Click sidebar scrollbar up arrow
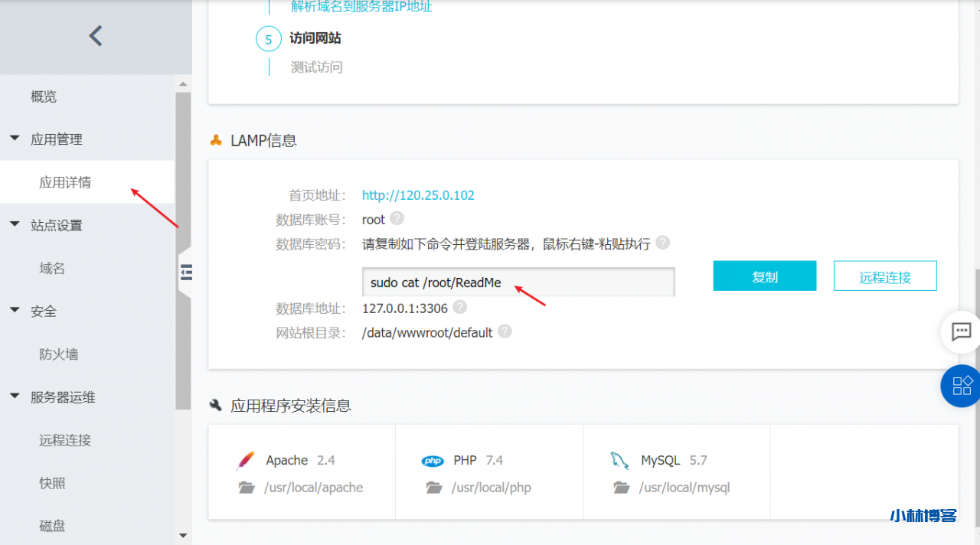This screenshot has width=980, height=545. pyautogui.click(x=183, y=84)
